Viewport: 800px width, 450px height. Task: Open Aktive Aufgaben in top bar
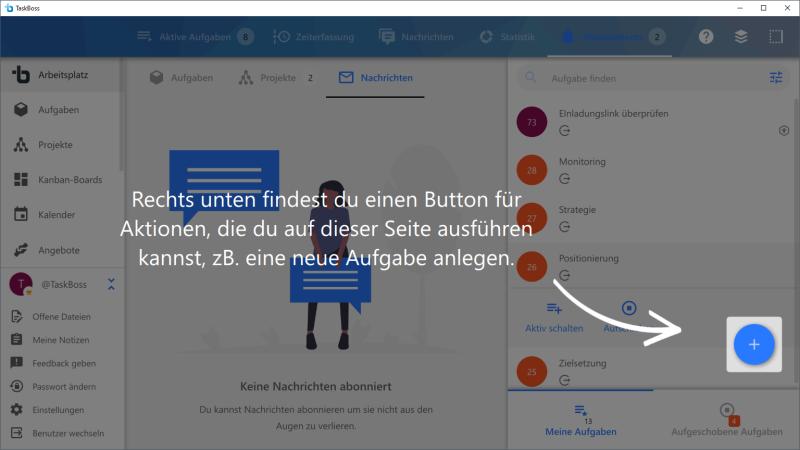(195, 37)
